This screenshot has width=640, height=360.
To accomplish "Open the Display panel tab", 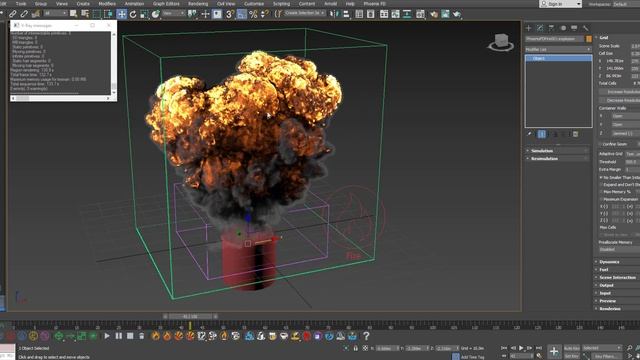I will [574, 28].
